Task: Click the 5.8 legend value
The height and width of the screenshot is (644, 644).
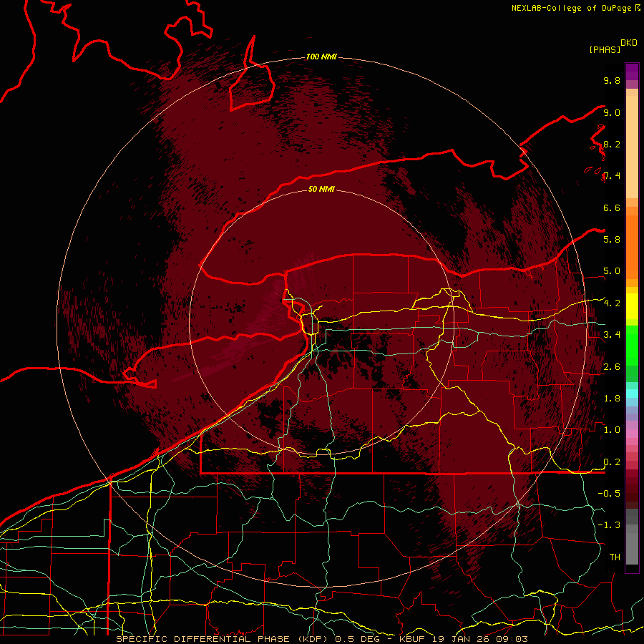Action: pos(612,240)
